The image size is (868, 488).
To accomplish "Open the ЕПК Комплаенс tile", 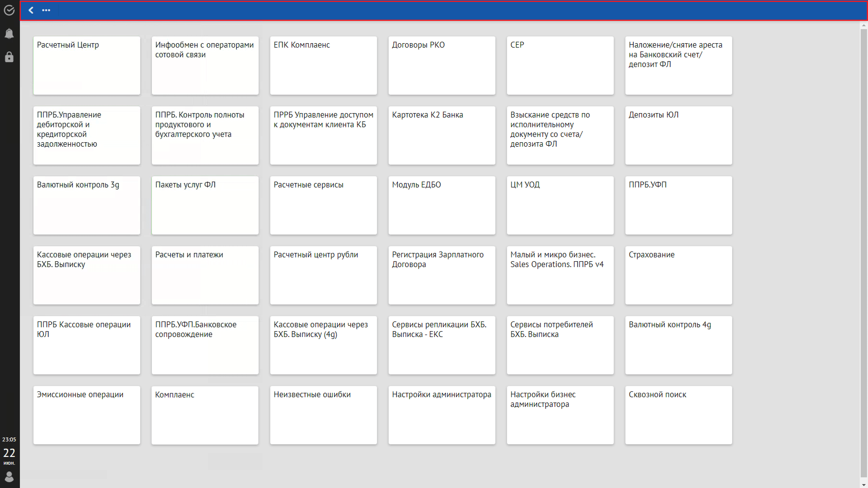I will pyautogui.click(x=323, y=65).
